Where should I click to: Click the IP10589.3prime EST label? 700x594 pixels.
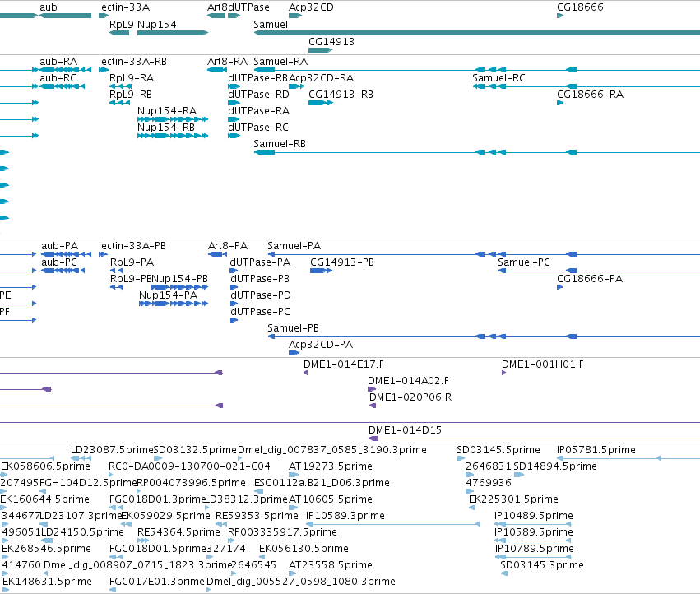[345, 516]
